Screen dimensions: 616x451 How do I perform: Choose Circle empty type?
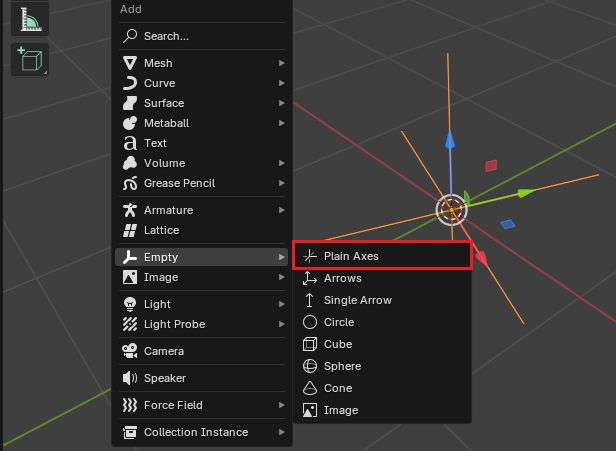click(x=382, y=322)
